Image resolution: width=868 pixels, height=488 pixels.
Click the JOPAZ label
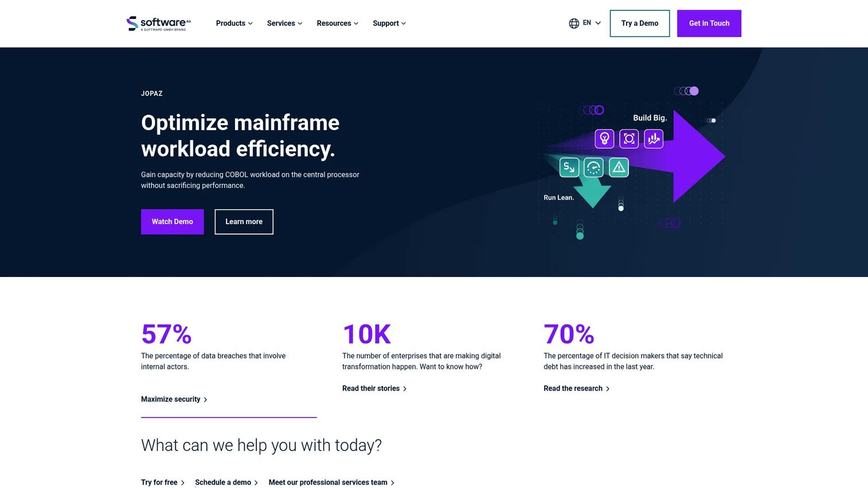[152, 93]
